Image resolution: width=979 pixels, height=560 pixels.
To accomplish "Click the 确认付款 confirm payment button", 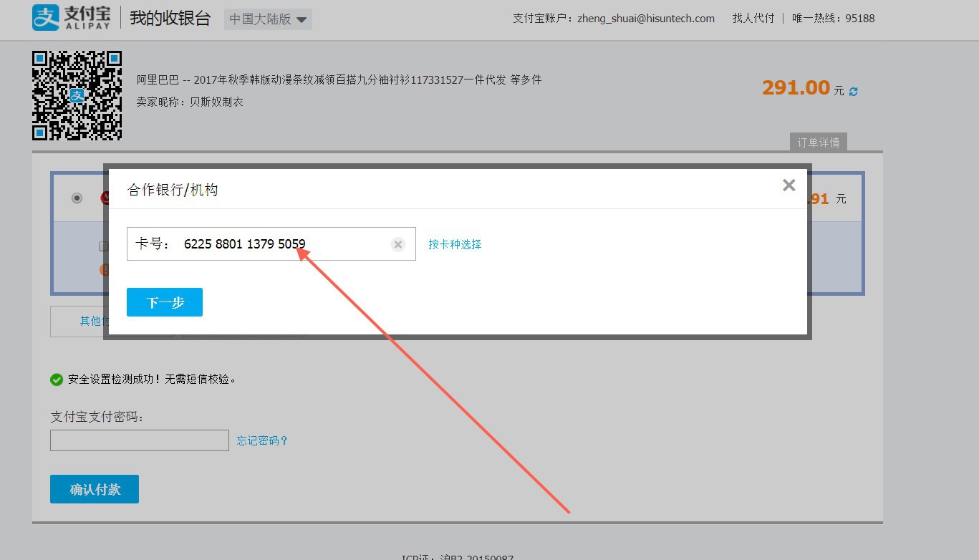I will coord(95,489).
